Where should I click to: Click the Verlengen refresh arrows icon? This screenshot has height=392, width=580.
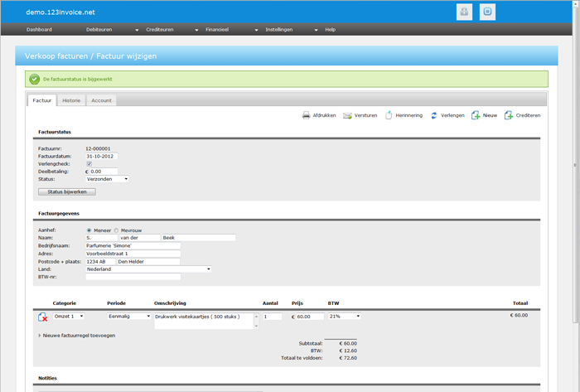coord(433,115)
